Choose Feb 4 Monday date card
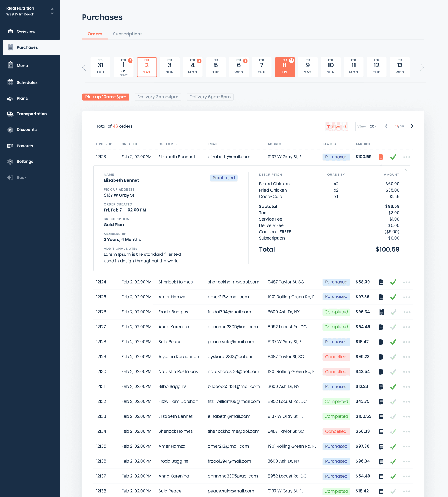The height and width of the screenshot is (497, 448). pos(193,67)
